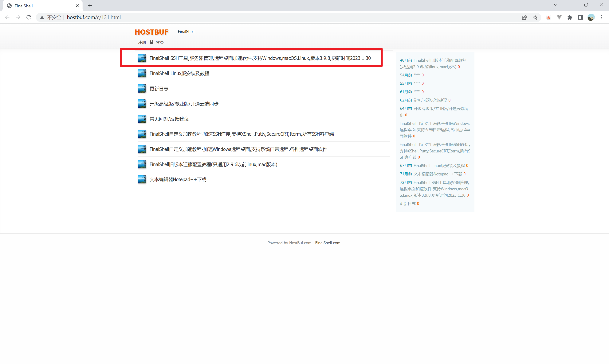Click the 不安全 warning icon

(x=42, y=17)
